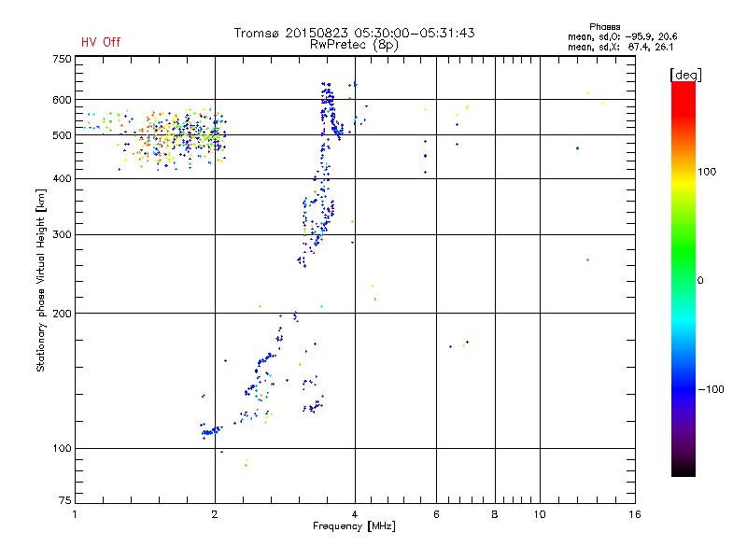The height and width of the screenshot is (560, 747).
Task: Click the y-axis '600' tick label
Action: click(62, 100)
